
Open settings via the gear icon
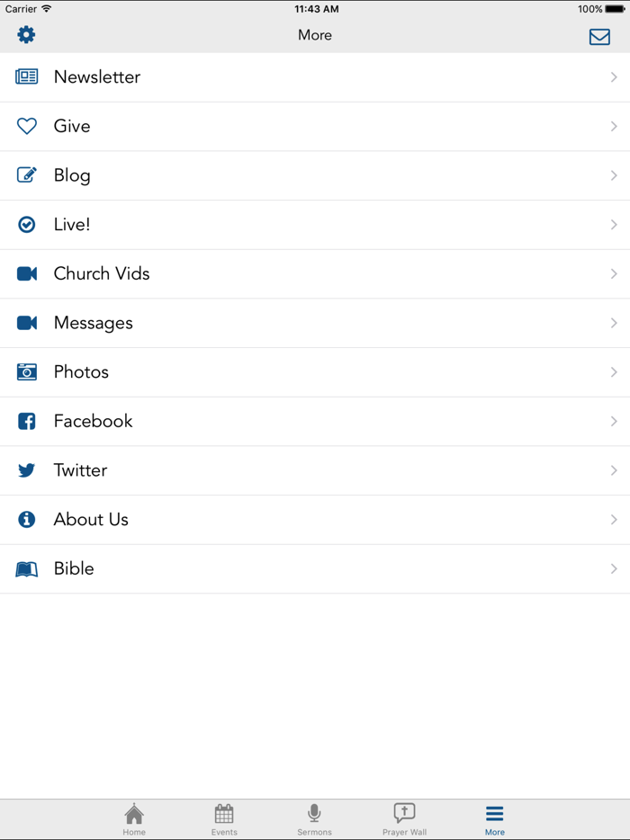coord(26,35)
